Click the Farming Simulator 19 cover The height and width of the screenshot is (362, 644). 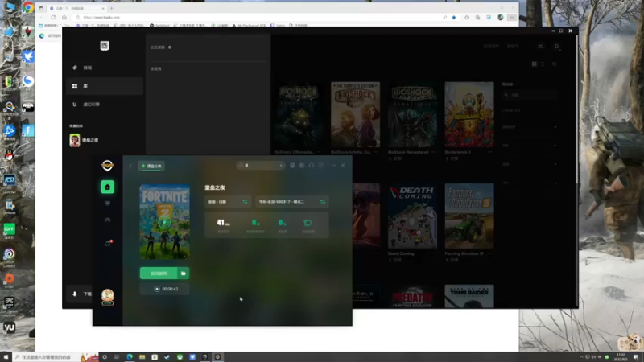point(469,216)
